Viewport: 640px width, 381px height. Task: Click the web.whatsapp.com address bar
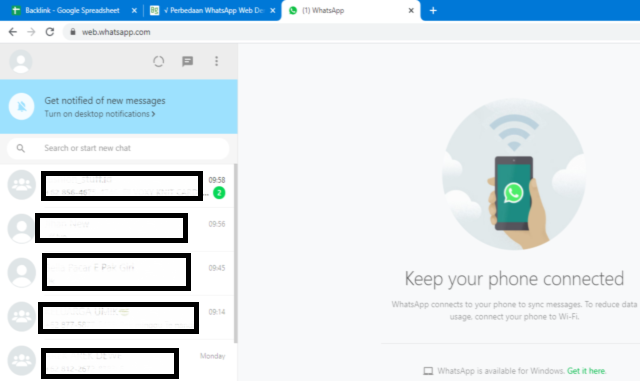pyautogui.click(x=351, y=32)
